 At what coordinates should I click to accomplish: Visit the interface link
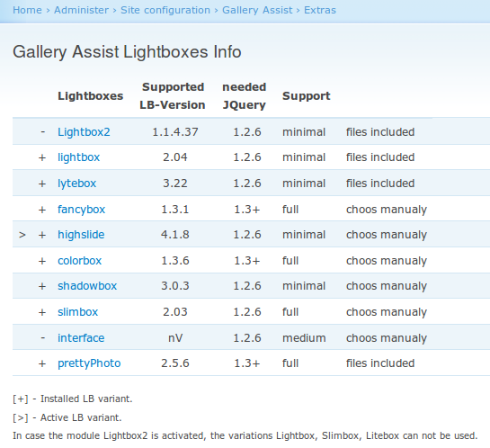[x=81, y=338]
